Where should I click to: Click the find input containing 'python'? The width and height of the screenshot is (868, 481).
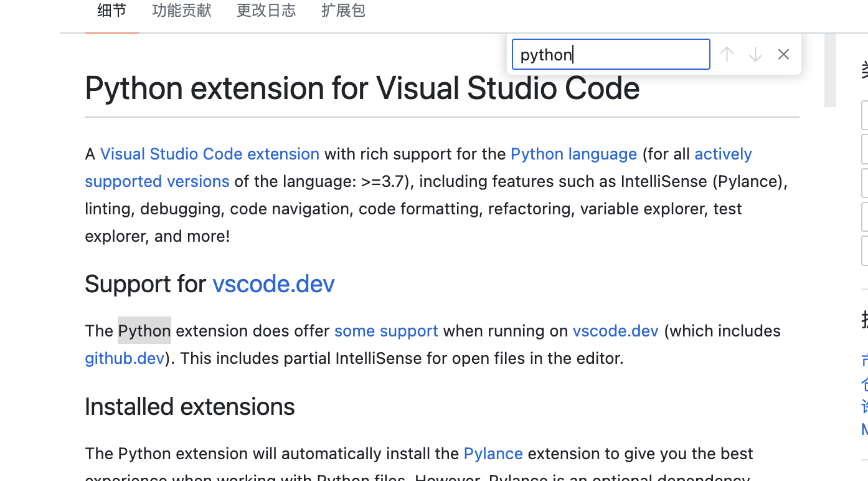coord(610,54)
